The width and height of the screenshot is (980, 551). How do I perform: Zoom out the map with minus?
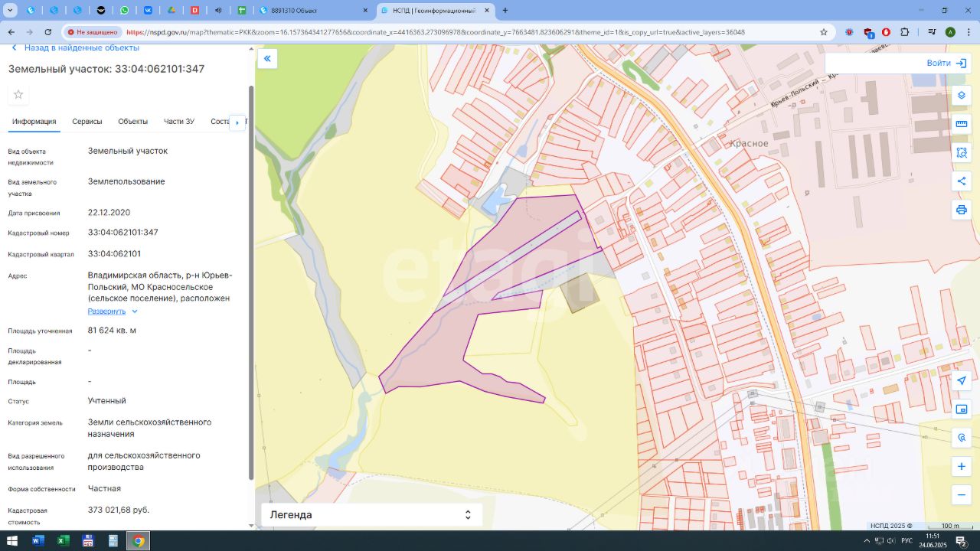coord(962,495)
